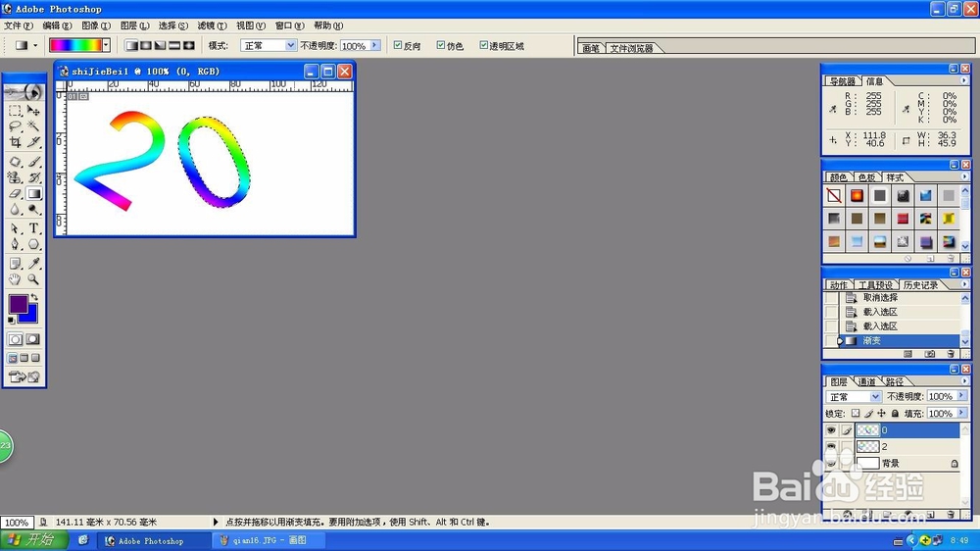The image size is (980, 551).
Task: Select the Eyedropper tool
Action: (x=33, y=264)
